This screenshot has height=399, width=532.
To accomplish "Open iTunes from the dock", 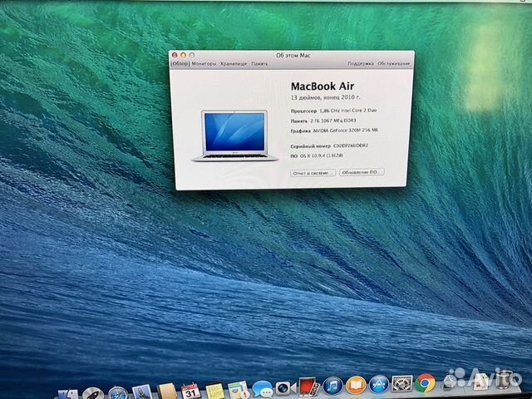I will click(332, 387).
